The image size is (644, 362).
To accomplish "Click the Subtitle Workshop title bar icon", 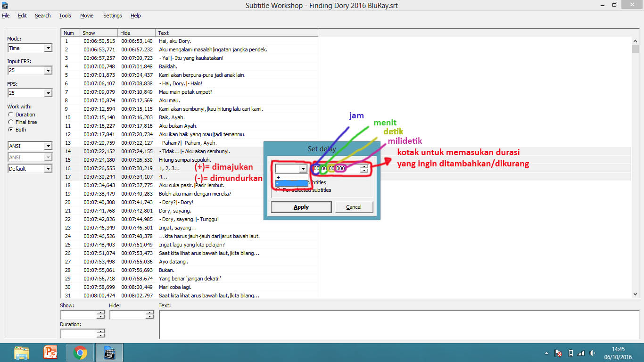I will (5, 5).
